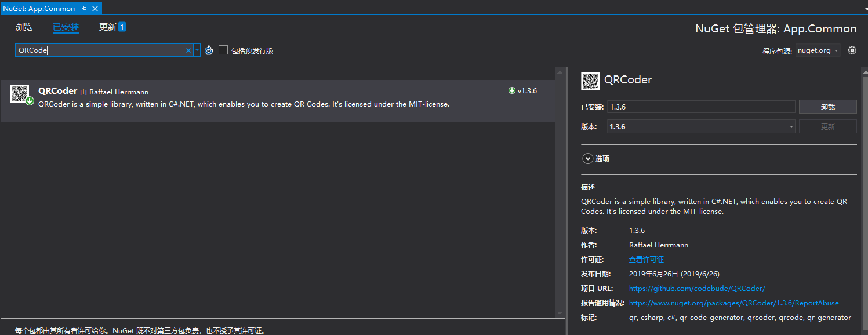Select the 已安装 tab
Screen dimensions: 868x335
[66, 27]
